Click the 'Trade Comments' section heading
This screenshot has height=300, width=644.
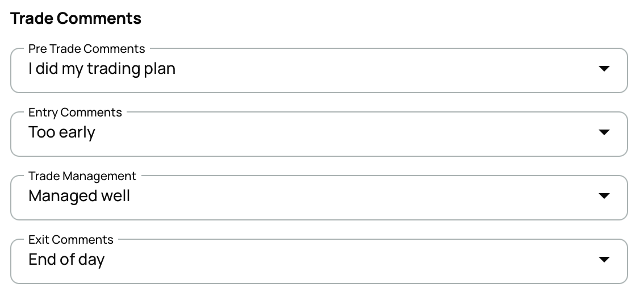[x=76, y=18]
